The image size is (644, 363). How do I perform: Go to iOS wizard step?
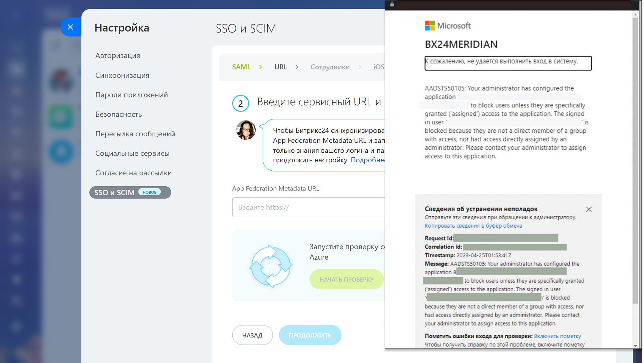379,67
